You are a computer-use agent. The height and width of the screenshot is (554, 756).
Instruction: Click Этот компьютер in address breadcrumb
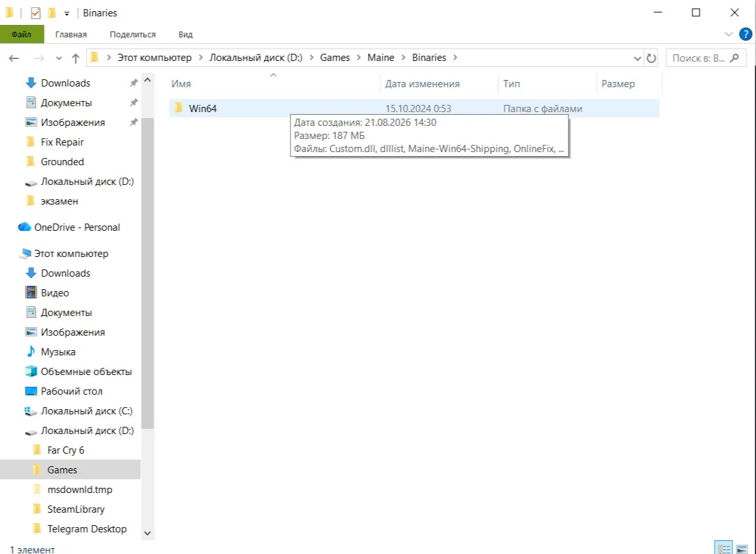pos(154,58)
